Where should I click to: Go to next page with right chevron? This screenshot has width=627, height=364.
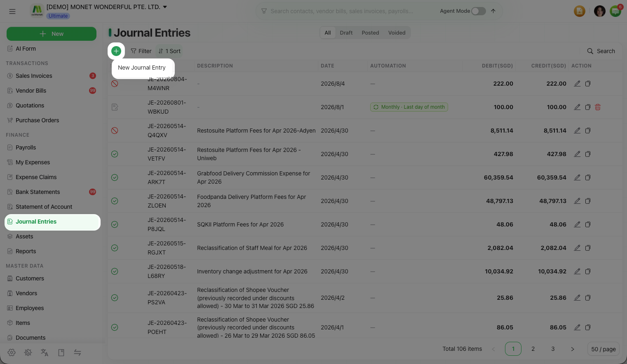573,349
